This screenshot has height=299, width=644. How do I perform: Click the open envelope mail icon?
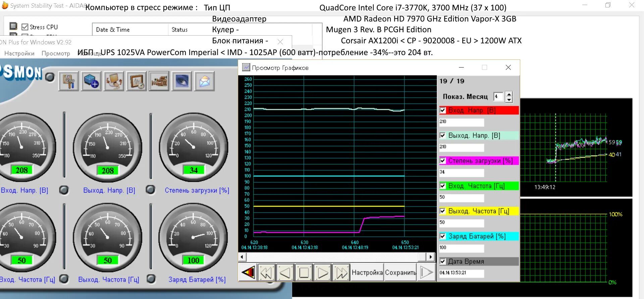tap(204, 81)
